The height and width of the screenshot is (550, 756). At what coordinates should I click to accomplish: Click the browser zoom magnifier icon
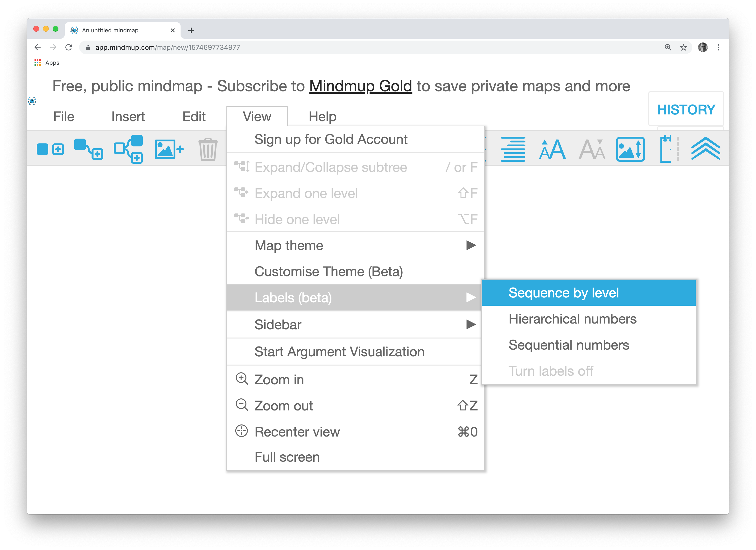click(x=668, y=47)
